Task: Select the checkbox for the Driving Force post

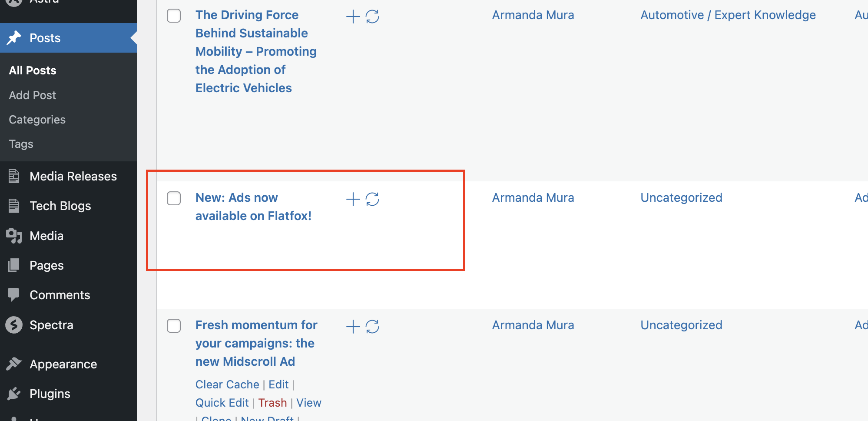Action: click(x=174, y=16)
